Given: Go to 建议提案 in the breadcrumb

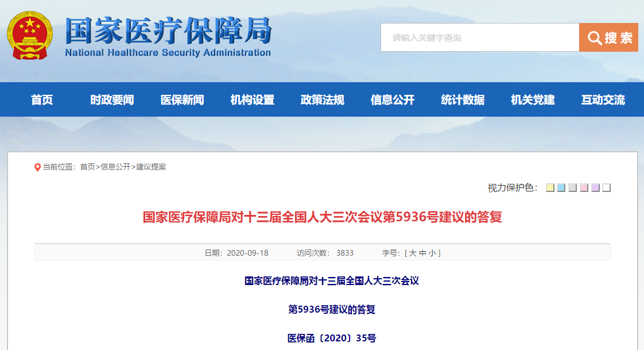Looking at the screenshot, I should click(x=151, y=167).
